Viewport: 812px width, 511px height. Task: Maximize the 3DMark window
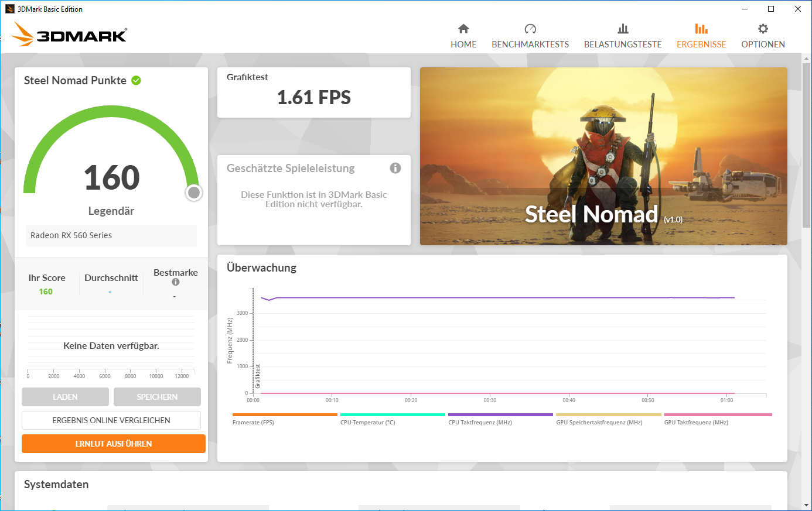point(771,9)
